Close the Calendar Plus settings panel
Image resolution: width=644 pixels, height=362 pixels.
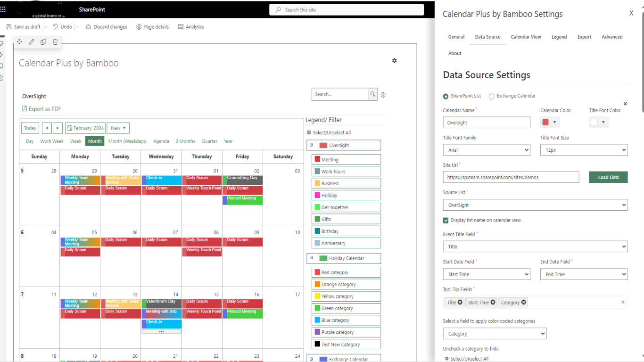point(631,13)
